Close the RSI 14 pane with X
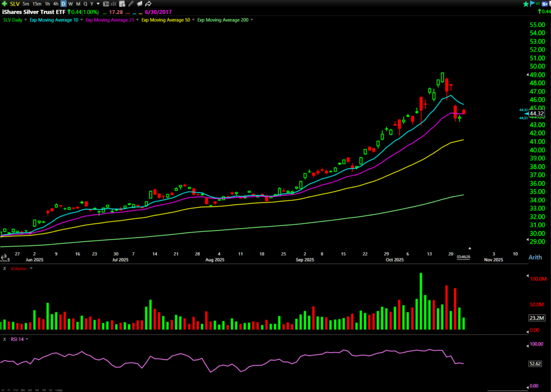The height and width of the screenshot is (392, 551). (x=5, y=339)
